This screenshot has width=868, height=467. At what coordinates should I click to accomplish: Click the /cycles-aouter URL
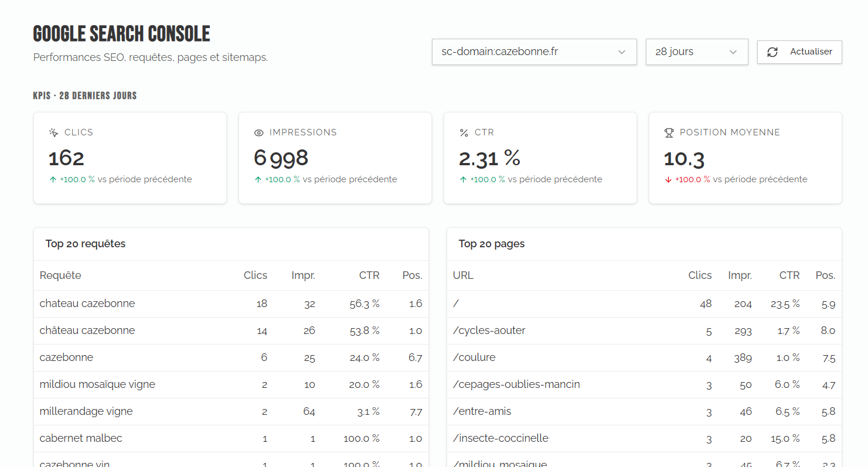[x=489, y=330]
